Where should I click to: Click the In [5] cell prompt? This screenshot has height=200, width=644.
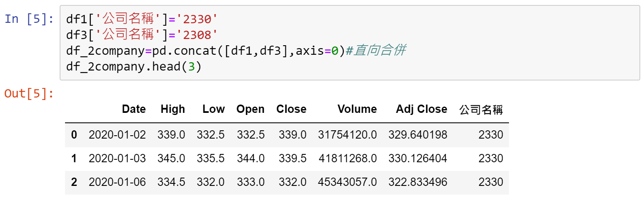[29, 19]
